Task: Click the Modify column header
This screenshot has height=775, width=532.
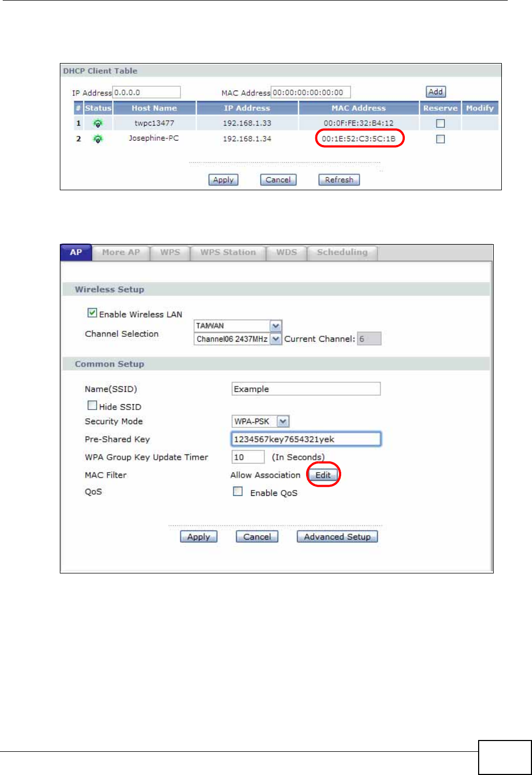Action: 480,108
